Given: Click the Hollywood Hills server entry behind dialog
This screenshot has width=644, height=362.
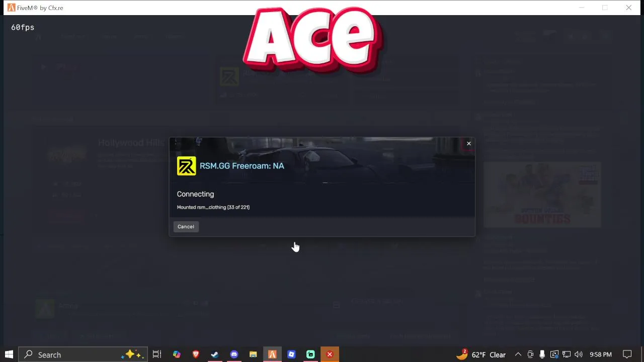Looking at the screenshot, I should (x=131, y=143).
